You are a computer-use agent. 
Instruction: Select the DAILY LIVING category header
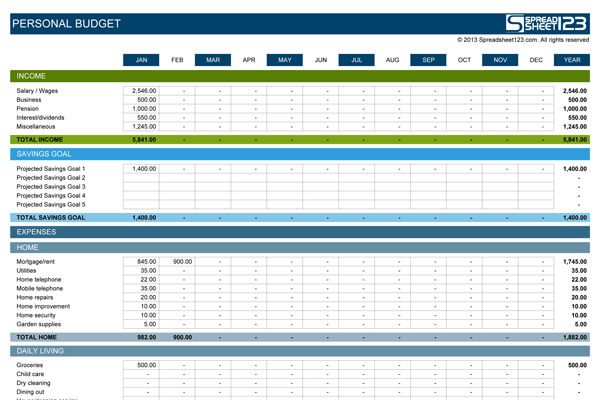coord(300,351)
